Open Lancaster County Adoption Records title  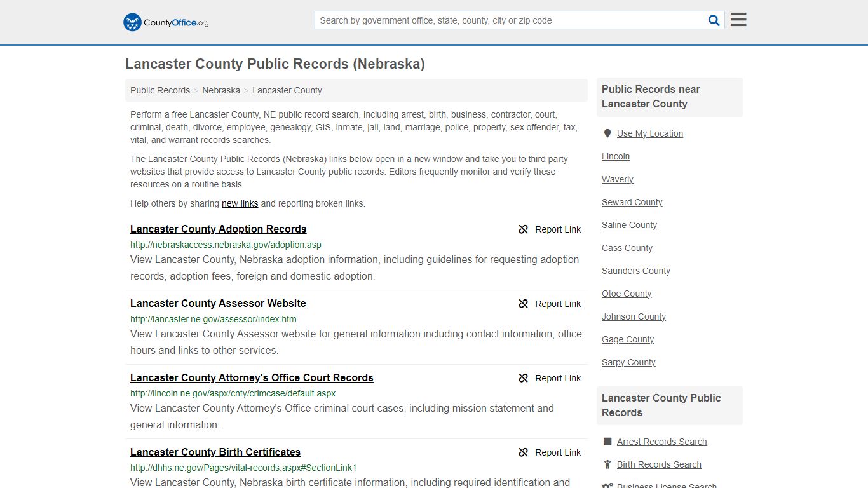(219, 229)
